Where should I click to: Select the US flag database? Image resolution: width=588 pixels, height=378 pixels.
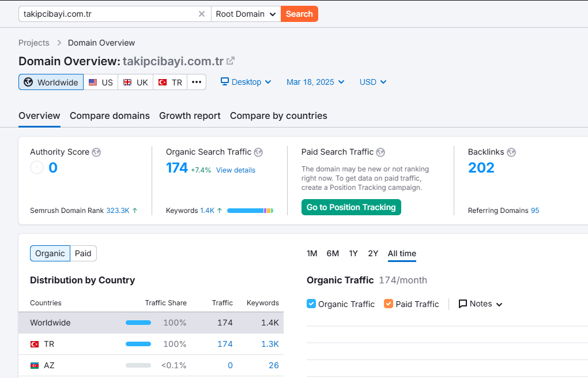point(101,82)
